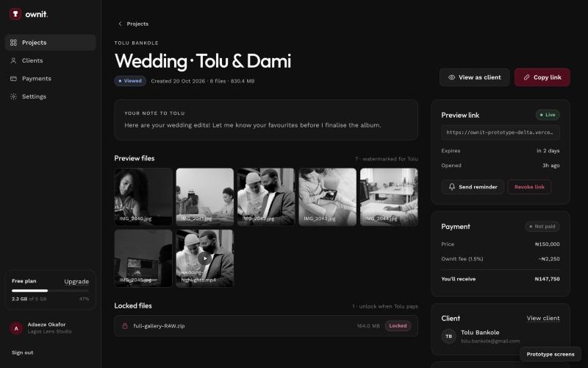Click the tolu.bankole@gmail.com email
Viewport: 588px width, 368px height.
click(490, 341)
